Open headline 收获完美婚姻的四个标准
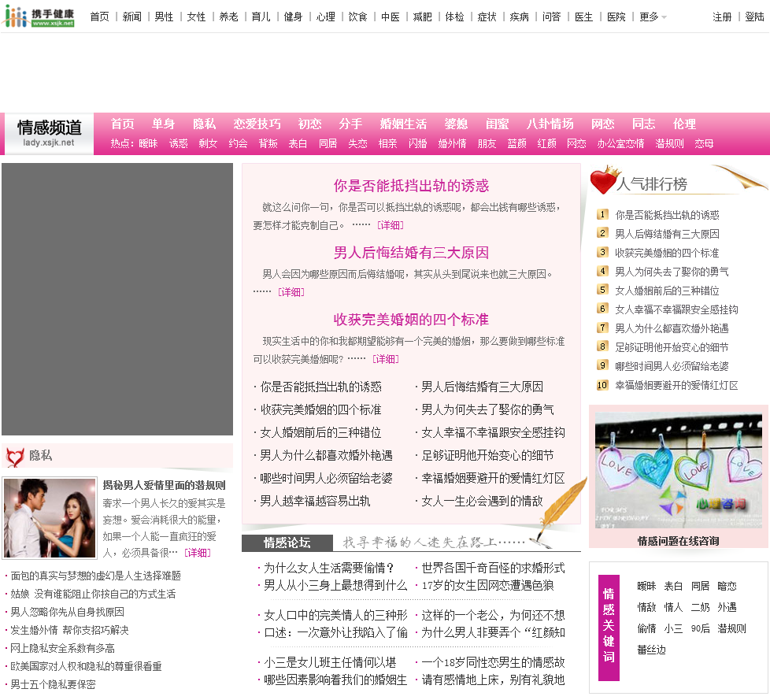 411,320
